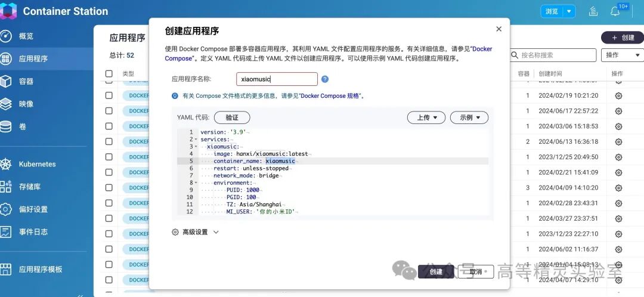
Task: Open gear actions for 2024/04/09 14:10:20 row
Action: (x=618, y=188)
